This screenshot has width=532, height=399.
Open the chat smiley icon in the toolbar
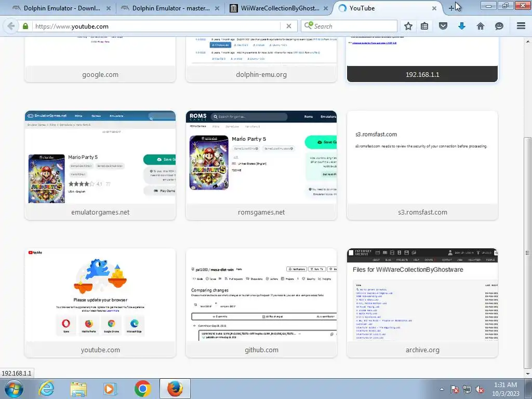[499, 26]
